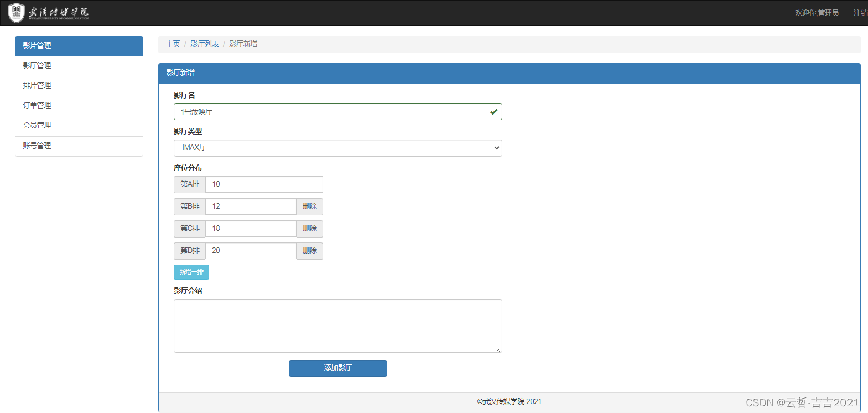The width and height of the screenshot is (868, 413).
Task: Click the green validation checkmark icon
Action: tap(493, 112)
